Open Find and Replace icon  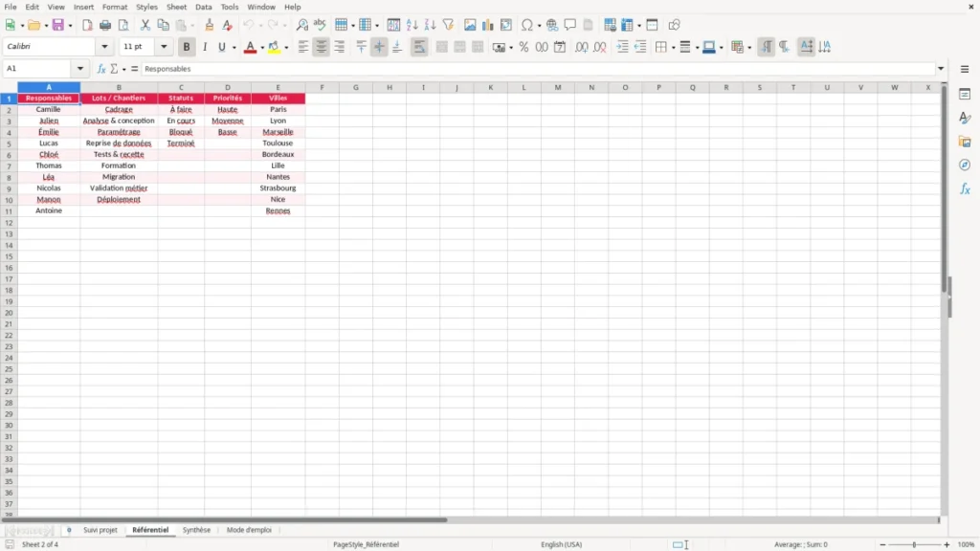301,25
